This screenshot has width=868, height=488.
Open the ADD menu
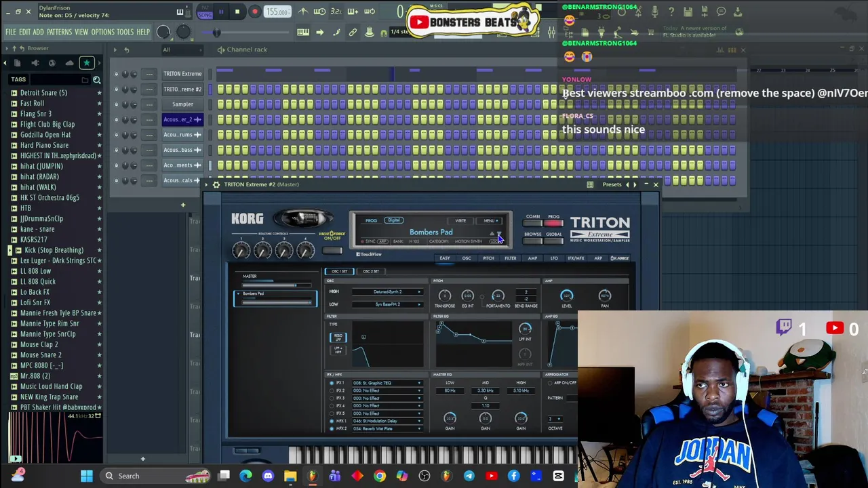click(38, 32)
